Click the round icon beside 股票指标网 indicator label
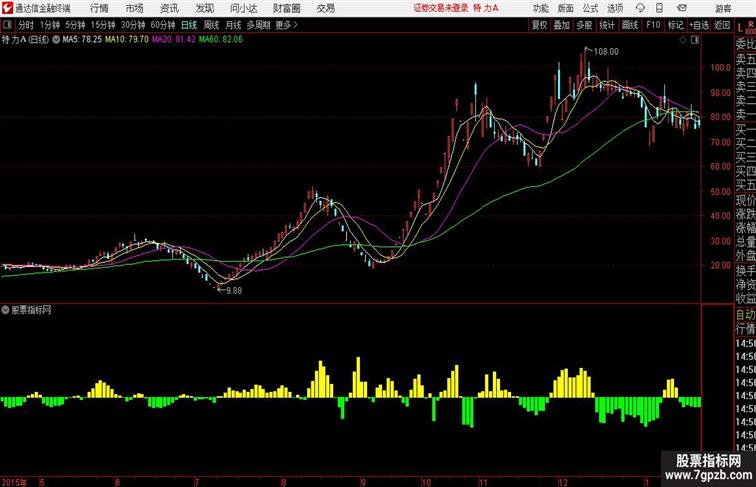Viewport: 756px width, 487px height. (x=5, y=310)
